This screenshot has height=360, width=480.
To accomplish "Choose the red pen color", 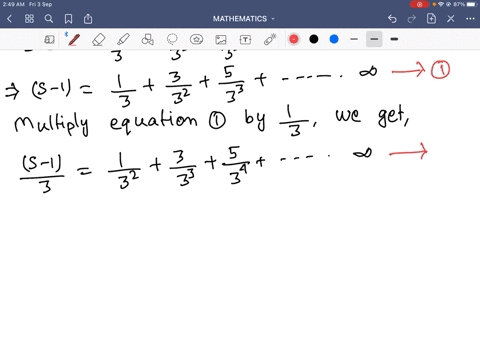I will point(294,39).
